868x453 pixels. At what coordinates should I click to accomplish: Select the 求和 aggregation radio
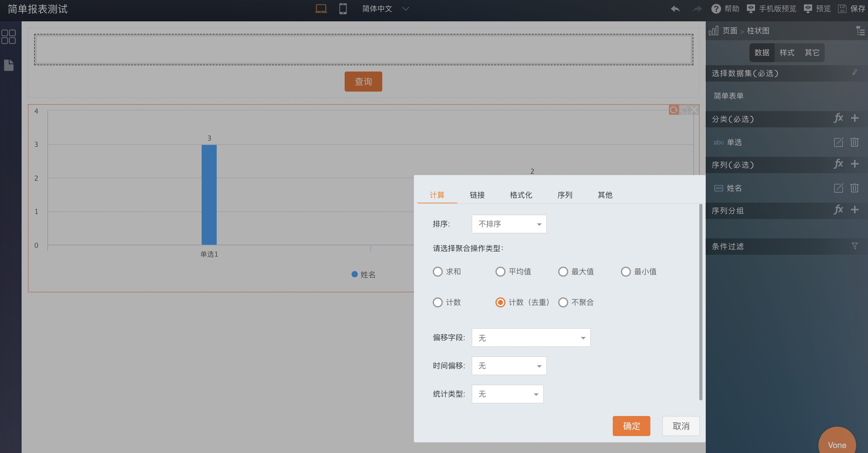coord(437,272)
